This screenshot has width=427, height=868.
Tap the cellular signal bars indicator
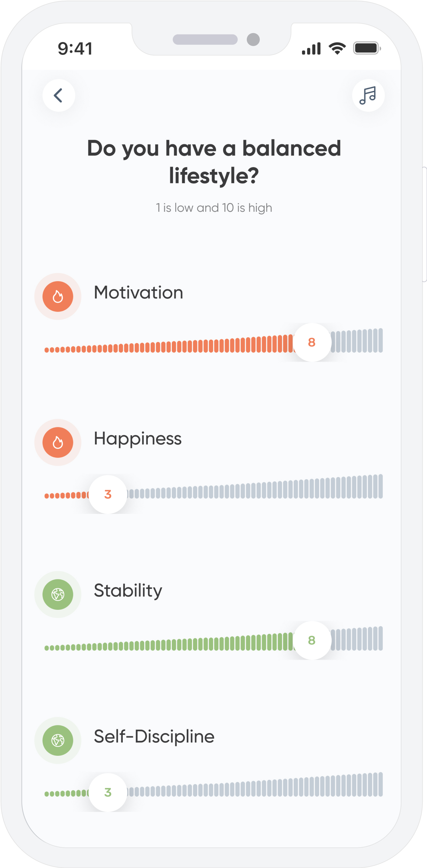tap(312, 48)
